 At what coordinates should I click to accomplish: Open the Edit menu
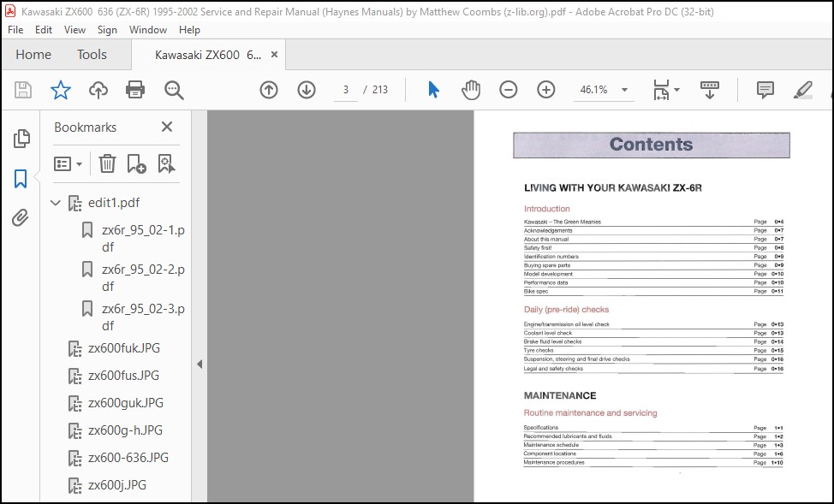pos(44,30)
